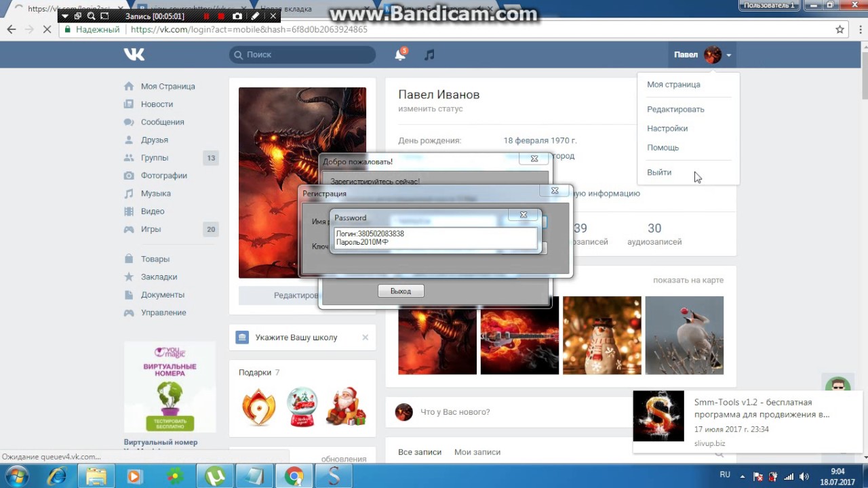Close the Регистрация dialog window
This screenshot has width=868, height=488.
click(555, 191)
